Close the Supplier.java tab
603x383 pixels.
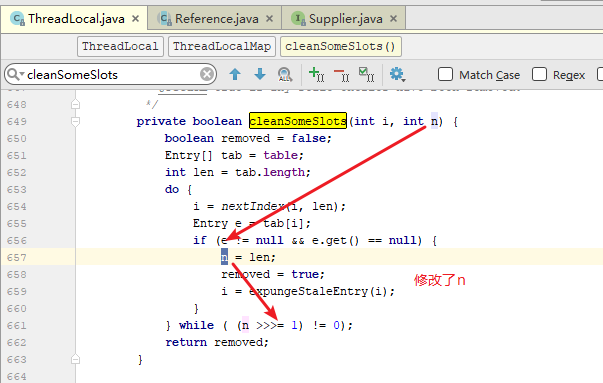(393, 18)
